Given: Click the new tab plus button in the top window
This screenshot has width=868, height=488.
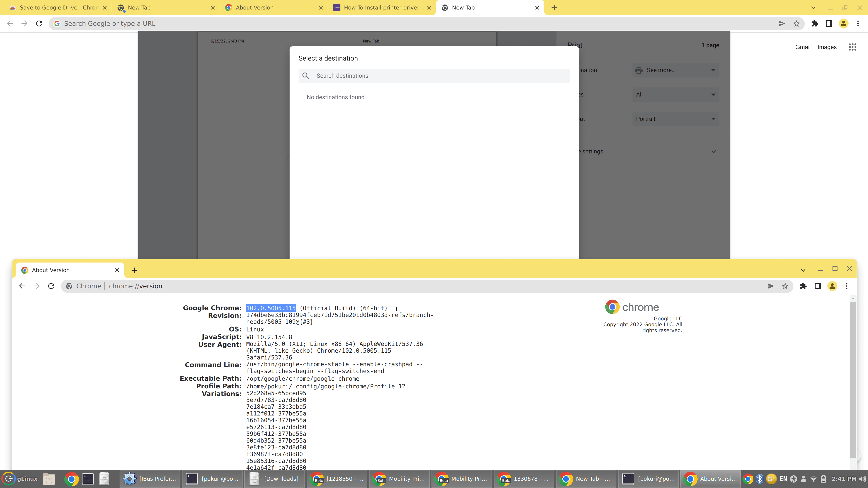Looking at the screenshot, I should coord(554,8).
